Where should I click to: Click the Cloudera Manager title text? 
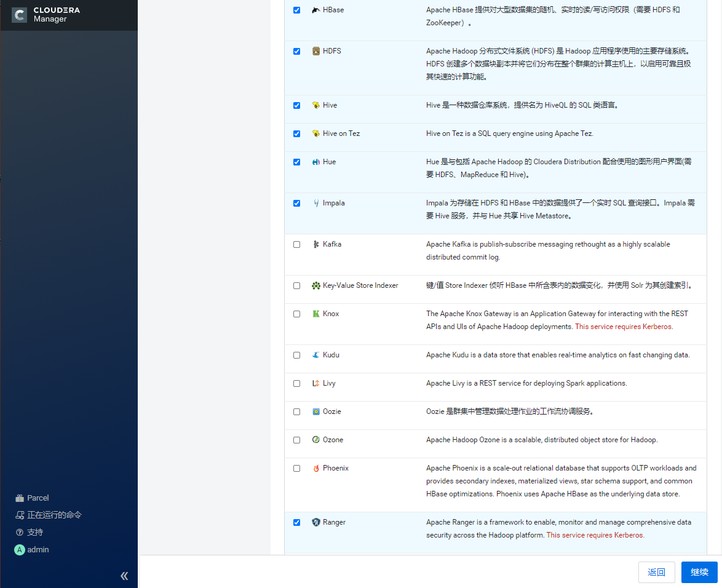tap(57, 15)
